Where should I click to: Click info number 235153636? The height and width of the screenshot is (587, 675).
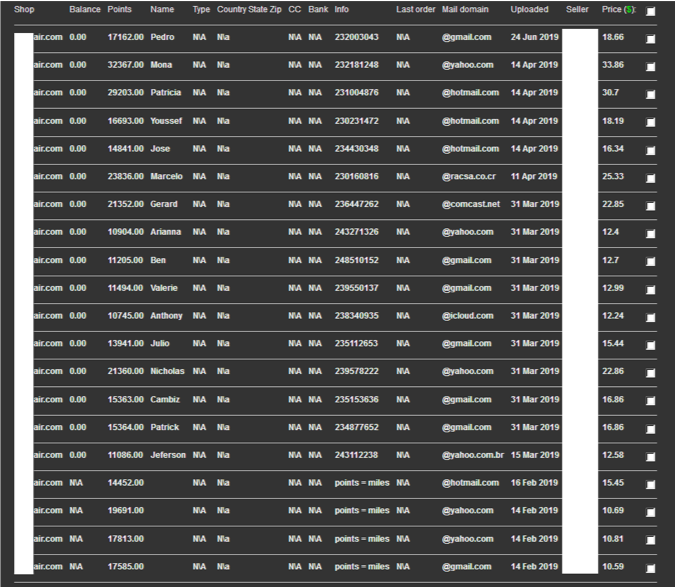[x=357, y=399]
